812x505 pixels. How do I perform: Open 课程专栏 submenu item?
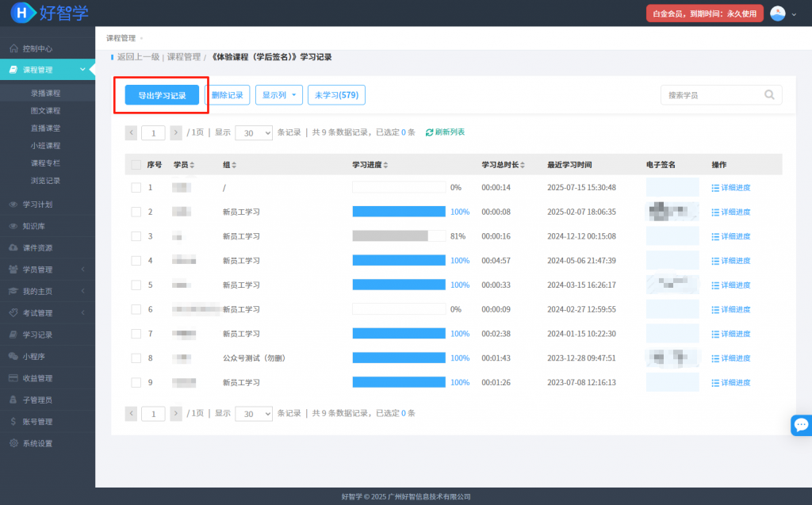tap(45, 163)
